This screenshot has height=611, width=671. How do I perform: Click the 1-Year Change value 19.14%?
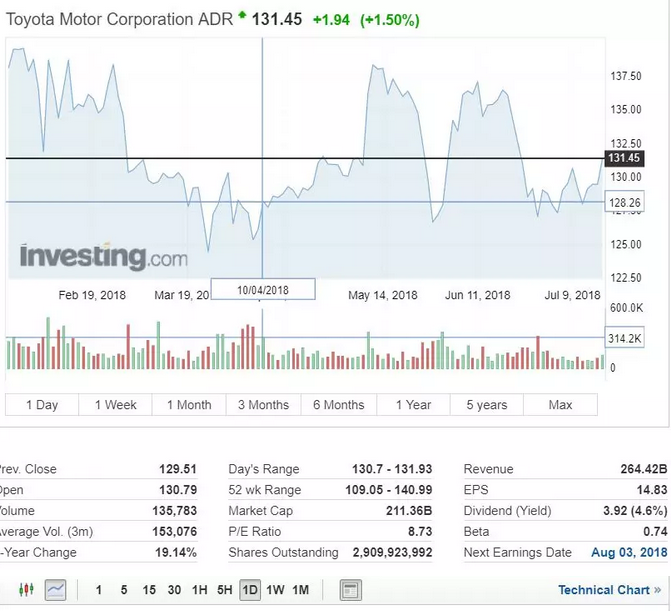point(176,552)
